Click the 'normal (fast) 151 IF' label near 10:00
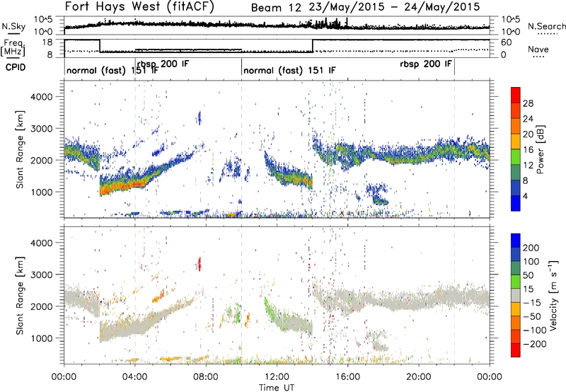The height and width of the screenshot is (392, 566). pos(289,70)
